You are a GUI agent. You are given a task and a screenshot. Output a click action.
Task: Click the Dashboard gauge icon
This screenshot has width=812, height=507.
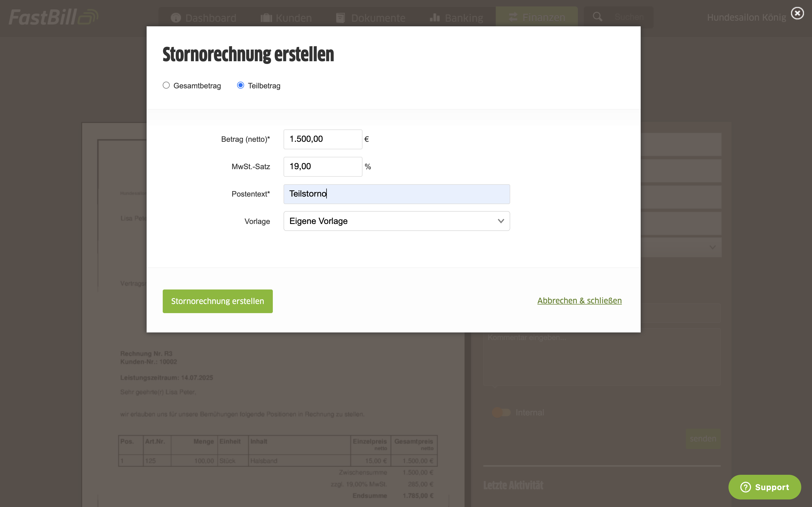pyautogui.click(x=176, y=17)
